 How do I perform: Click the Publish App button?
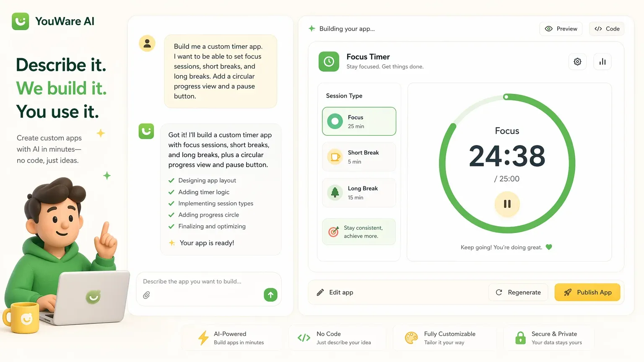(587, 292)
